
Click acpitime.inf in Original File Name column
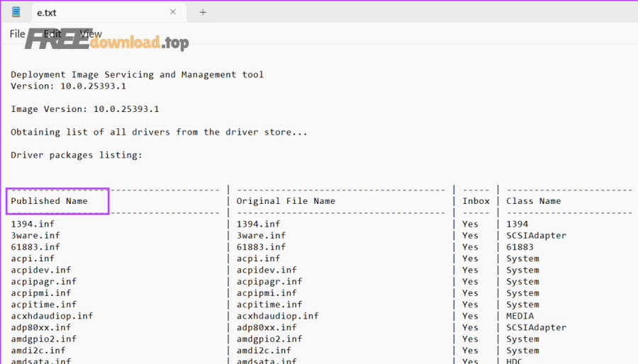(269, 305)
